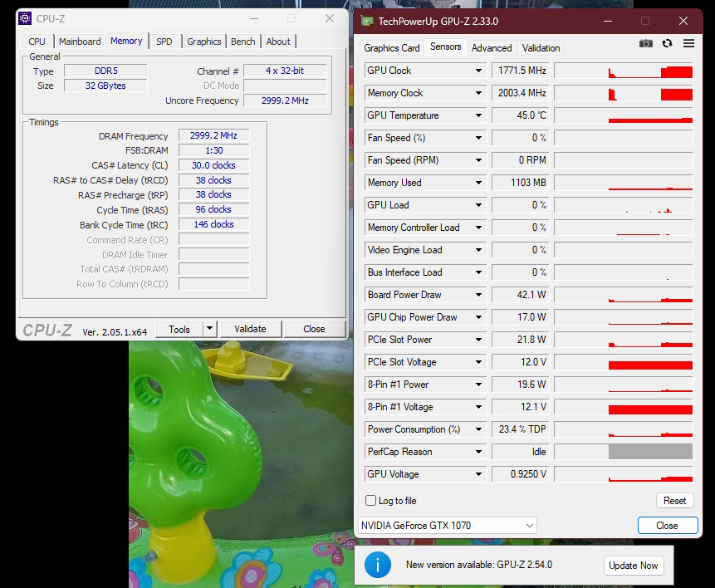
Task: Open the NVIDIA GeForce GTX 1070 selector
Action: click(x=448, y=526)
